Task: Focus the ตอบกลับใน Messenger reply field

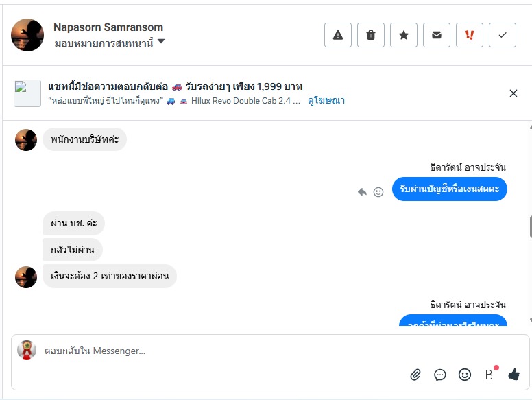Action: (x=206, y=351)
